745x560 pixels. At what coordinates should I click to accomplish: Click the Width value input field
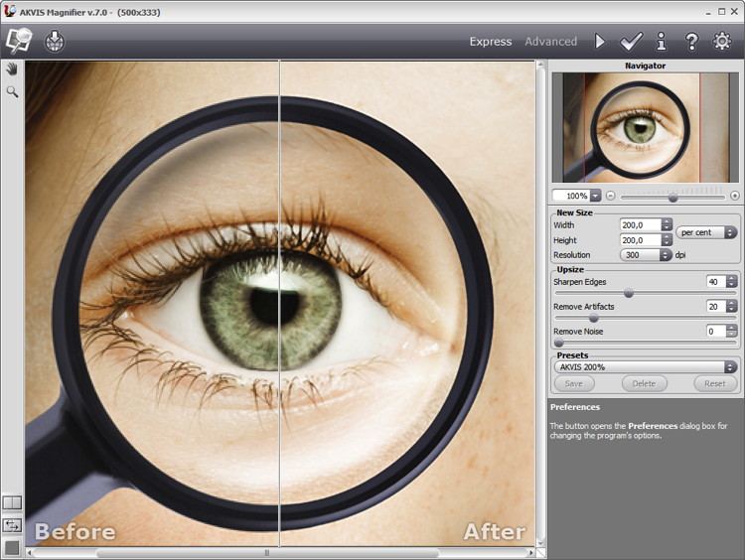pos(640,225)
